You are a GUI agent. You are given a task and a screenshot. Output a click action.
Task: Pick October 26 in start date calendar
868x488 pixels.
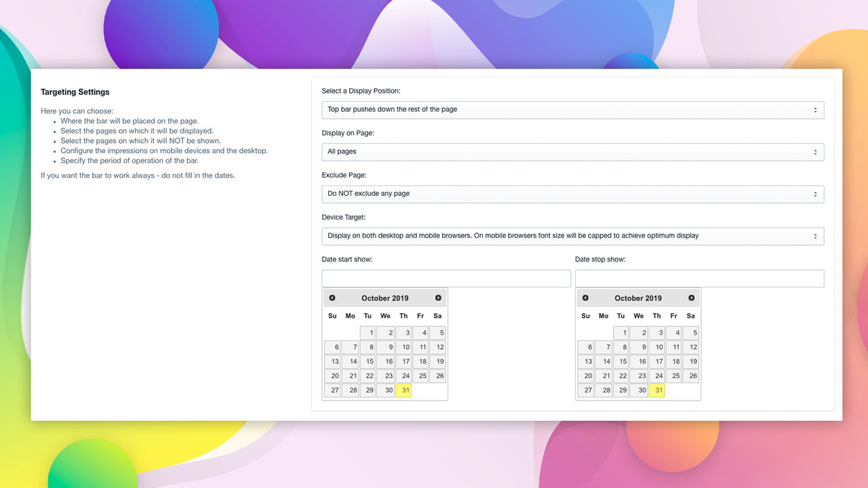pos(437,376)
